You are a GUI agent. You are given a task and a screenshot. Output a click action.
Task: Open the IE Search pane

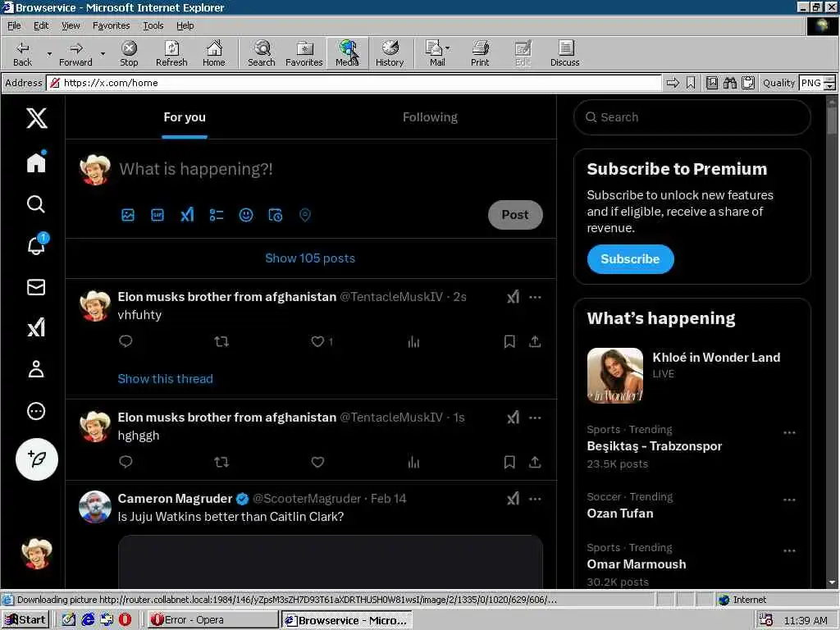pos(262,53)
